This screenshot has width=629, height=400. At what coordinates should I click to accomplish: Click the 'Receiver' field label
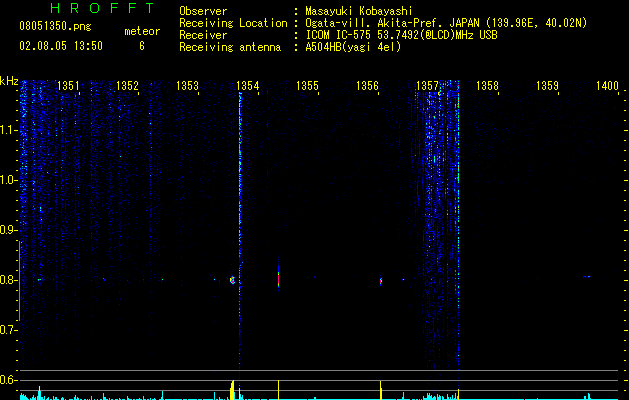pyautogui.click(x=203, y=35)
